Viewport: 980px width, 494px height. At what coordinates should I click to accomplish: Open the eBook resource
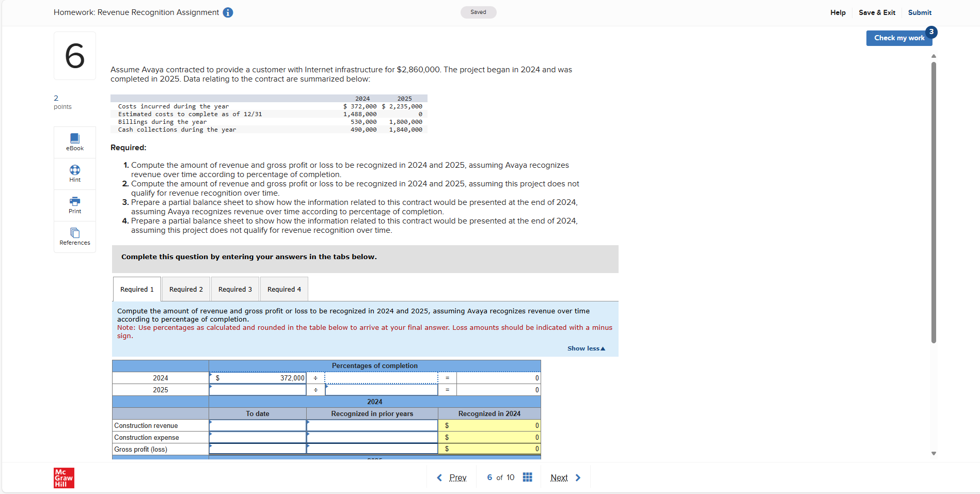(x=74, y=141)
